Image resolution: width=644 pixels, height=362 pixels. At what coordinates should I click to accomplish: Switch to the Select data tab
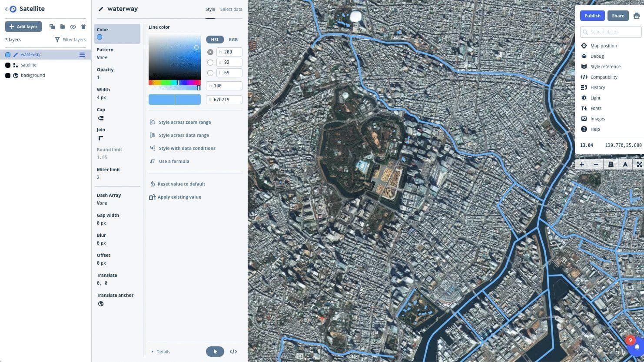tap(231, 9)
